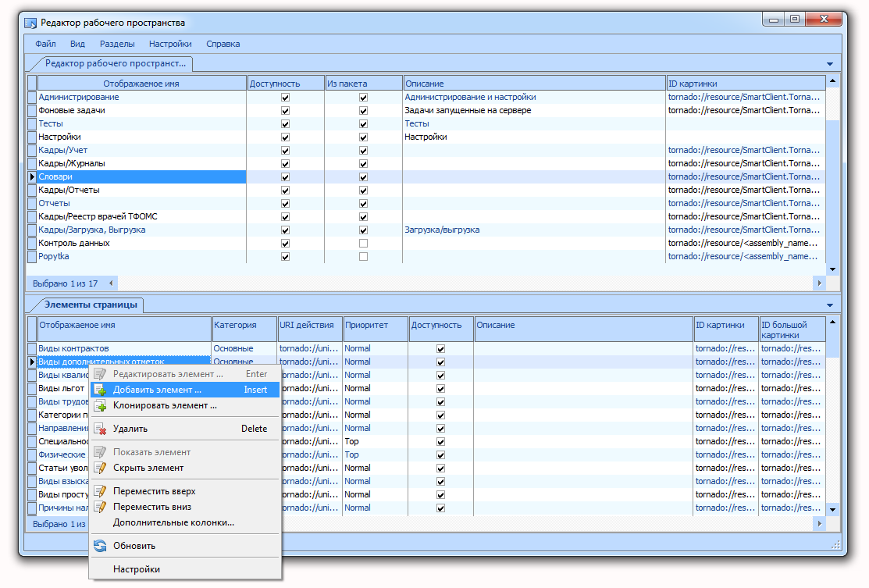Image resolution: width=869 pixels, height=588 pixels.
Task: Toggle 'Из пакета' checkbox for Фоновые задачи
Action: click(x=364, y=111)
